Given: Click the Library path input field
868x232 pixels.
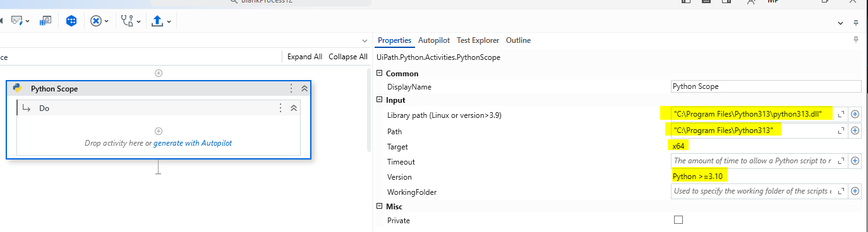Looking at the screenshot, I should click(753, 114).
